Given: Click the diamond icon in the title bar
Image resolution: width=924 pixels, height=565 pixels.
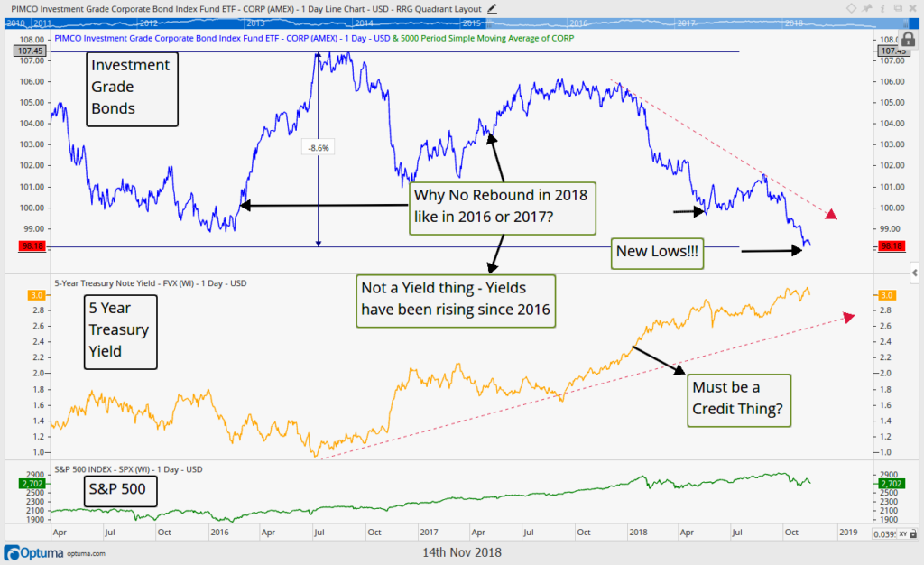Looking at the screenshot, I should 851,8.
